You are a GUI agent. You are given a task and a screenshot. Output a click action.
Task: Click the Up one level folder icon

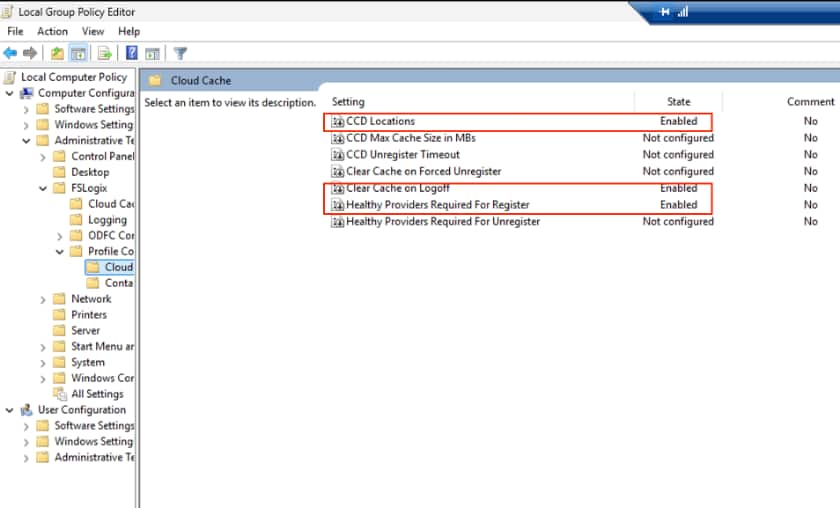tap(57, 53)
